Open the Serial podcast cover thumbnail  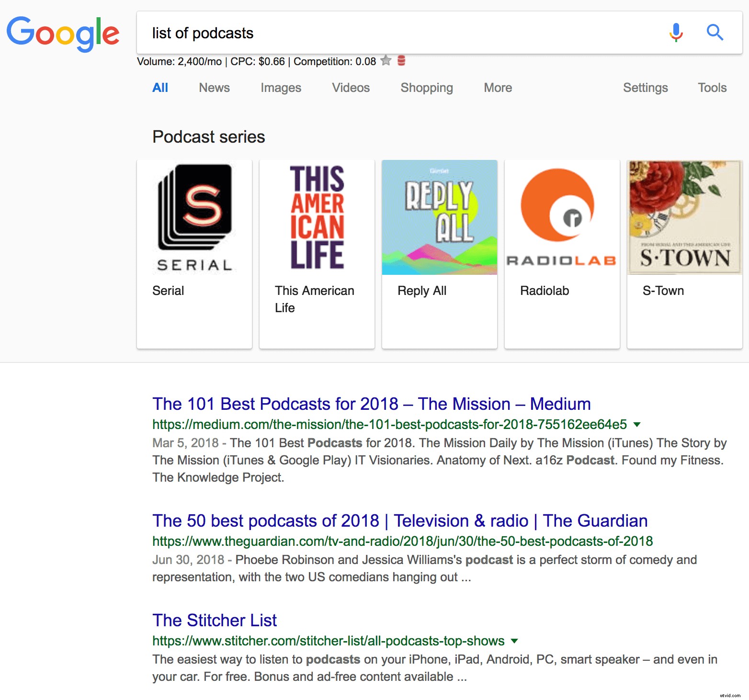point(194,218)
